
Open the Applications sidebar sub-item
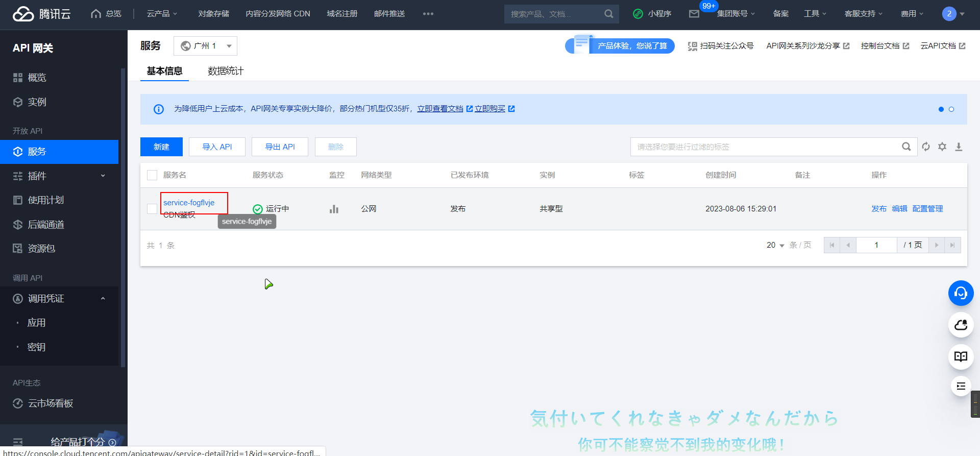pos(36,323)
